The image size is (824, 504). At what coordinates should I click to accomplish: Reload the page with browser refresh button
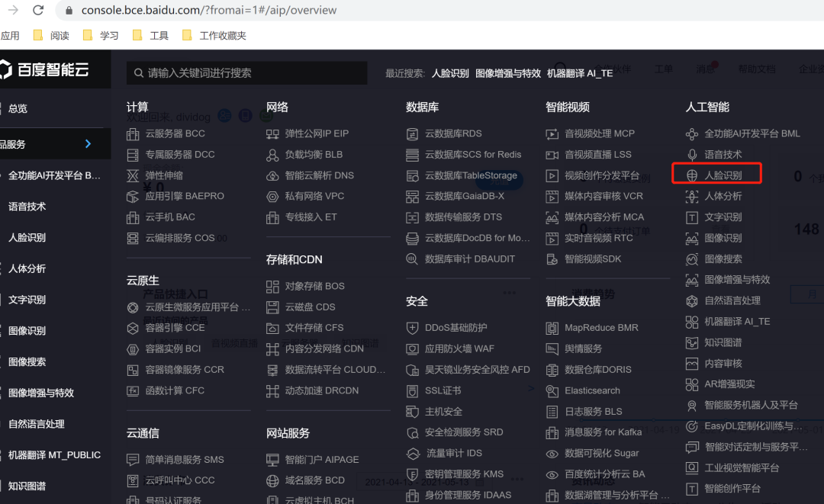tap(38, 10)
